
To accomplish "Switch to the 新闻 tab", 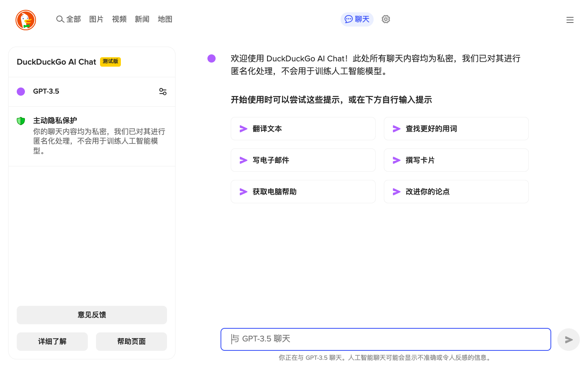I will coord(142,19).
